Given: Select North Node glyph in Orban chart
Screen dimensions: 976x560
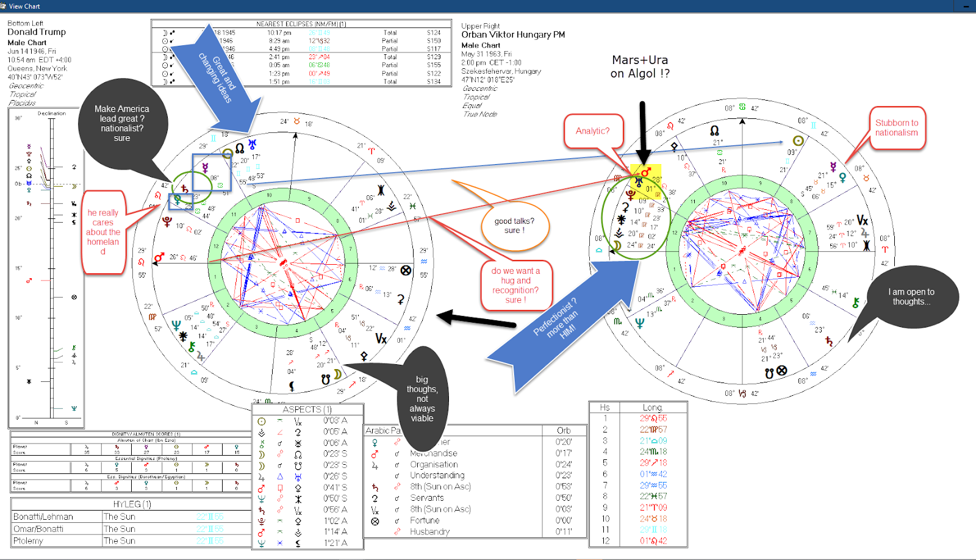Looking at the screenshot, I should (x=714, y=131).
